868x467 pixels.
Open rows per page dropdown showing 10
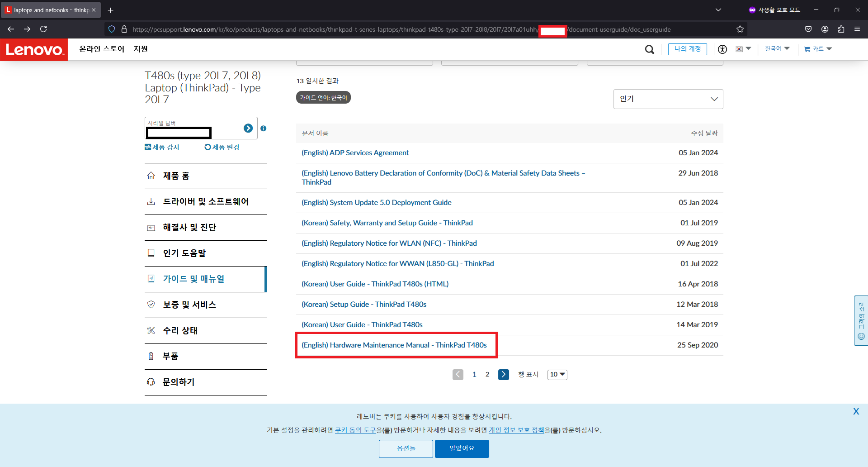click(x=557, y=375)
